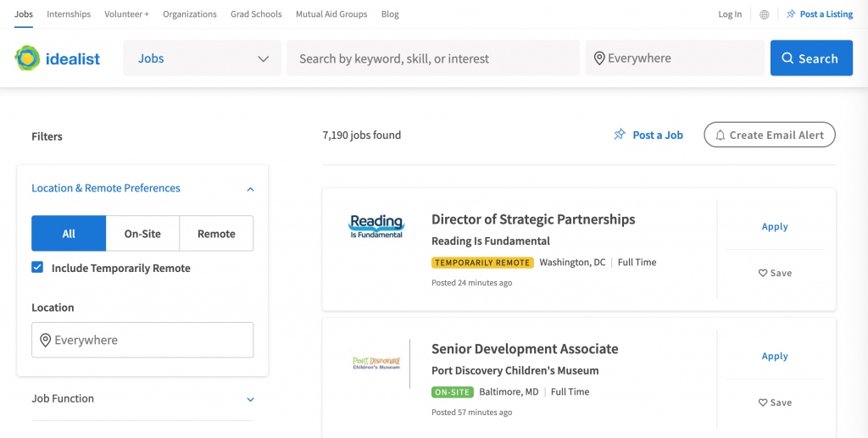Image resolution: width=868 pixels, height=438 pixels.
Task: Click the pin icon beside Post a Listing
Action: [x=791, y=14]
